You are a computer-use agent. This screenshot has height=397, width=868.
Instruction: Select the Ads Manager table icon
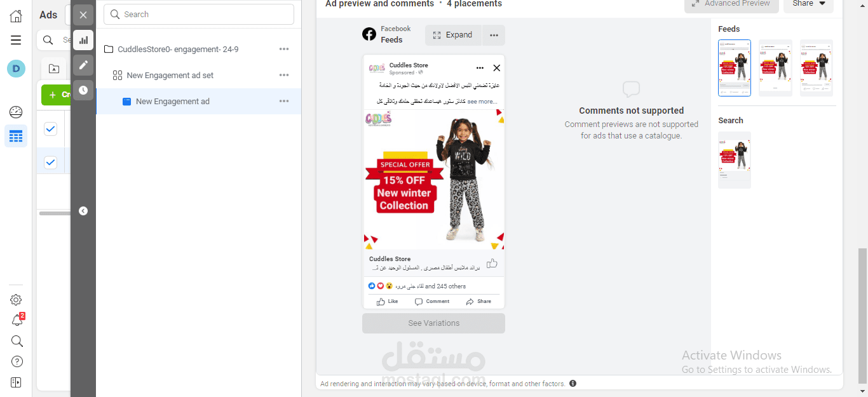point(16,136)
